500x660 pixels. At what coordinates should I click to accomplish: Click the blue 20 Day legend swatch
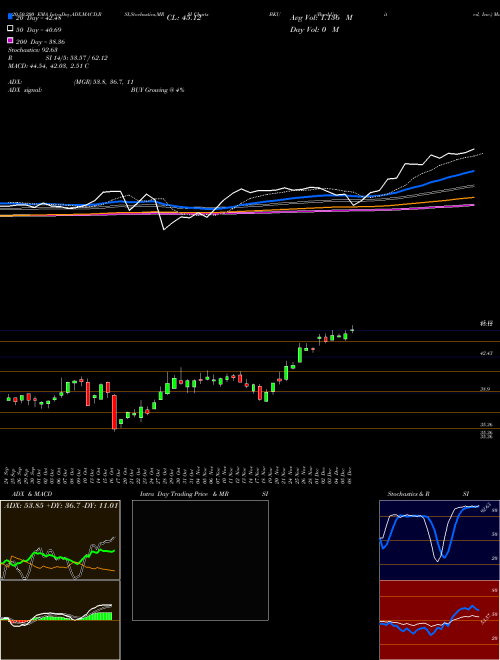10,17
